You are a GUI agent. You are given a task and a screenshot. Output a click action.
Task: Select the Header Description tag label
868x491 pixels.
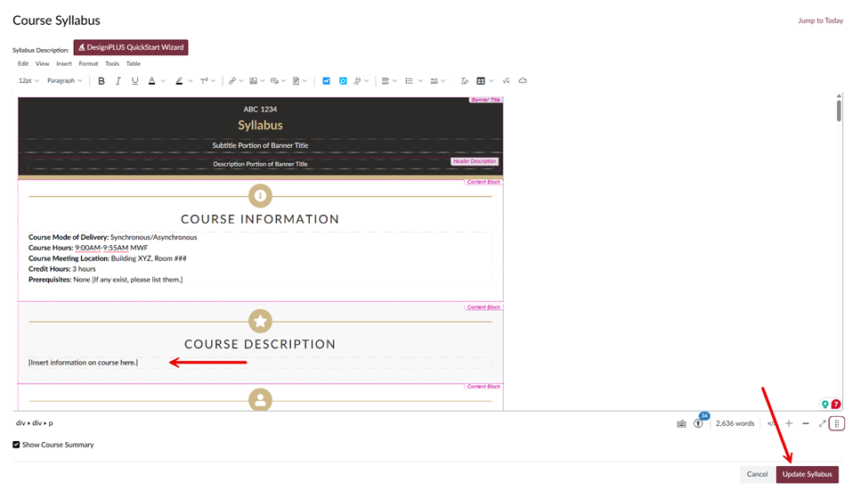[475, 161]
